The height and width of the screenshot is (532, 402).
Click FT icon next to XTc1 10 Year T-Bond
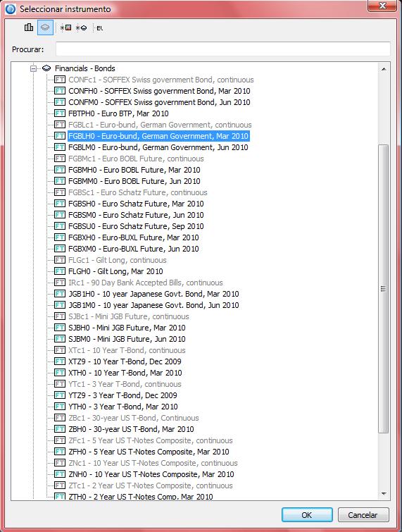pos(60,350)
